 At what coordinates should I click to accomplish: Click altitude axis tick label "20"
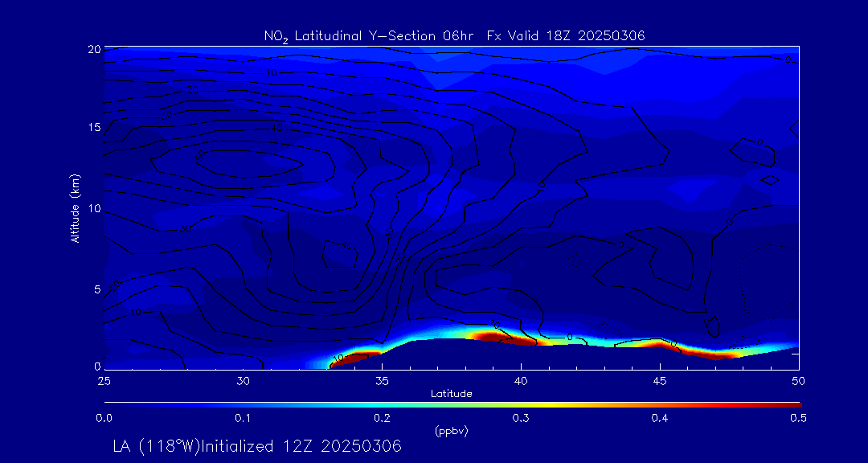[95, 49]
